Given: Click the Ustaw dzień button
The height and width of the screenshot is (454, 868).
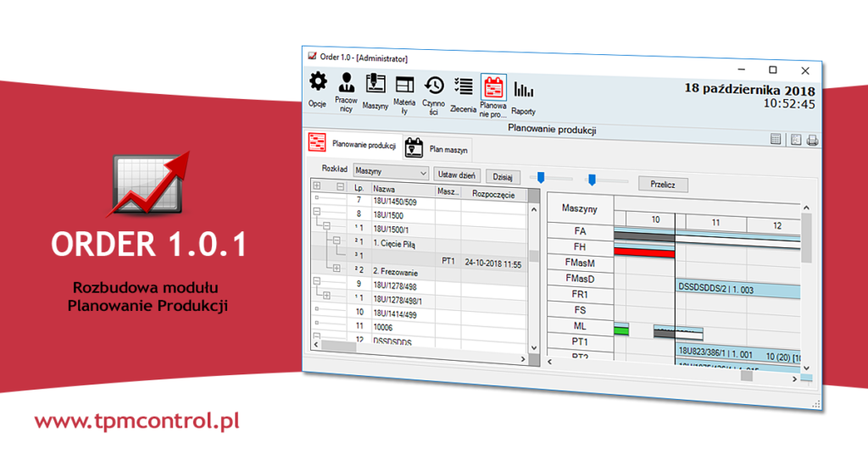Looking at the screenshot, I should pyautogui.click(x=457, y=174).
